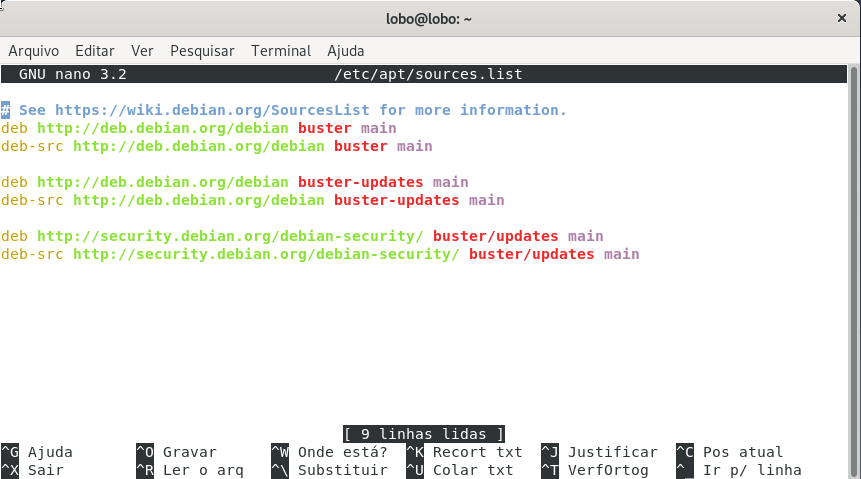Viewport: 861px width, 479px height.
Task: Click 'buster' in the first deb-src line
Action: pos(361,146)
